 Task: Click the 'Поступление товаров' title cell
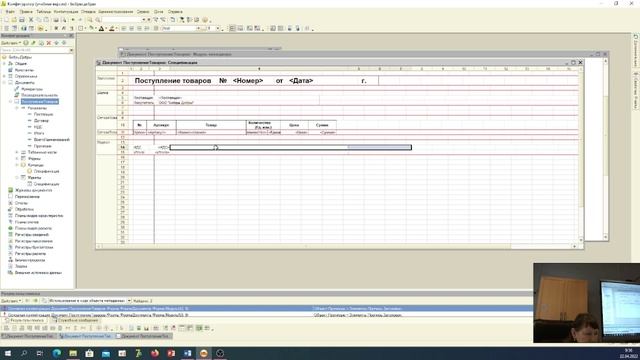(x=173, y=81)
